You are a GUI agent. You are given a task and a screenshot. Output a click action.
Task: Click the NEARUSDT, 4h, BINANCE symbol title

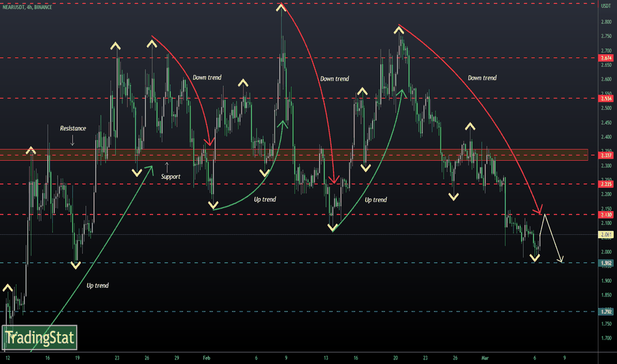27,7
